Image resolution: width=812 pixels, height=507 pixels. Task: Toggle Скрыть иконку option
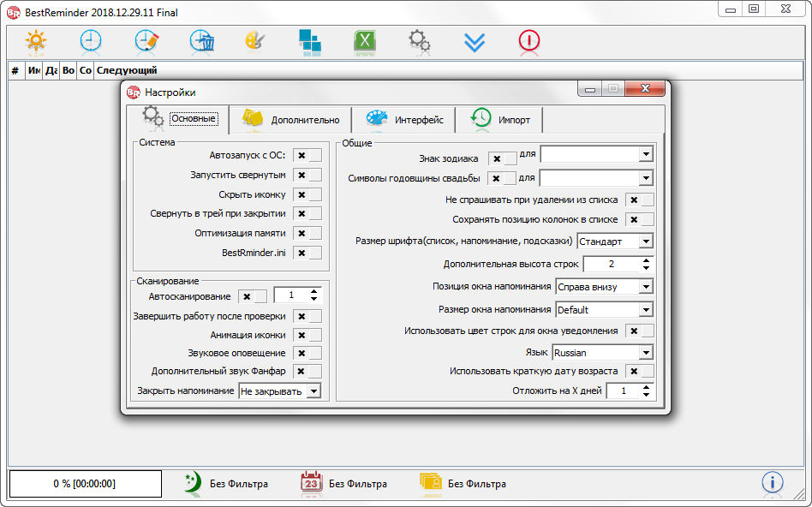[307, 194]
